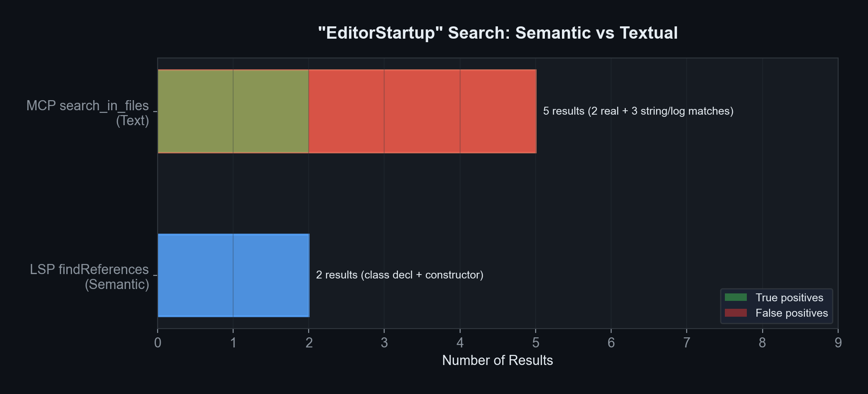Click the x-axis tick label 9

pos(838,343)
